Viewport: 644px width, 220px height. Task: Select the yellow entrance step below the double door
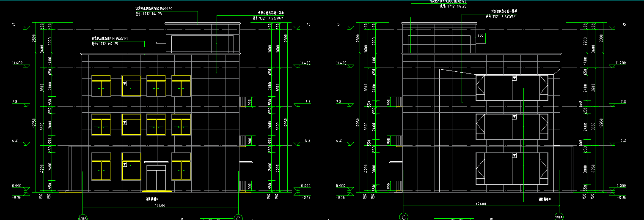pos(156,192)
